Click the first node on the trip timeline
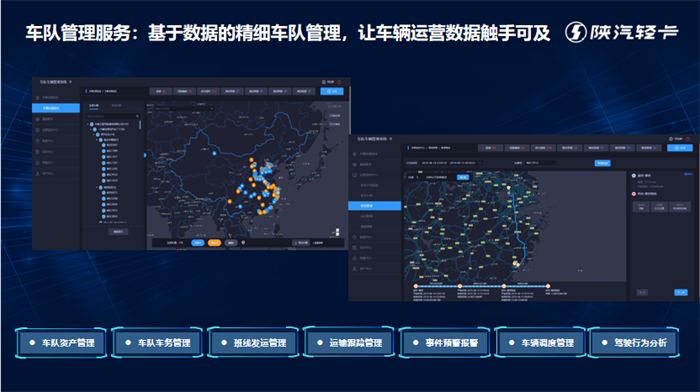 [x=416, y=286]
